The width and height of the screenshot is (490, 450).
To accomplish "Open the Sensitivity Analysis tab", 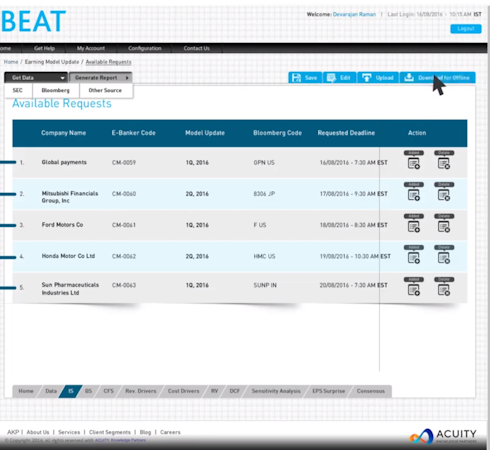I will [276, 391].
